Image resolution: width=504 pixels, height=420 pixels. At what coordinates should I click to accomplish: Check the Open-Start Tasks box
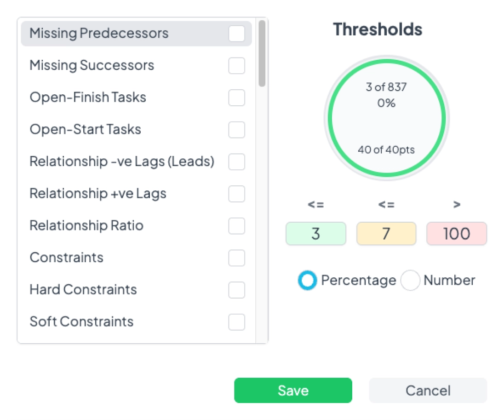[236, 130]
